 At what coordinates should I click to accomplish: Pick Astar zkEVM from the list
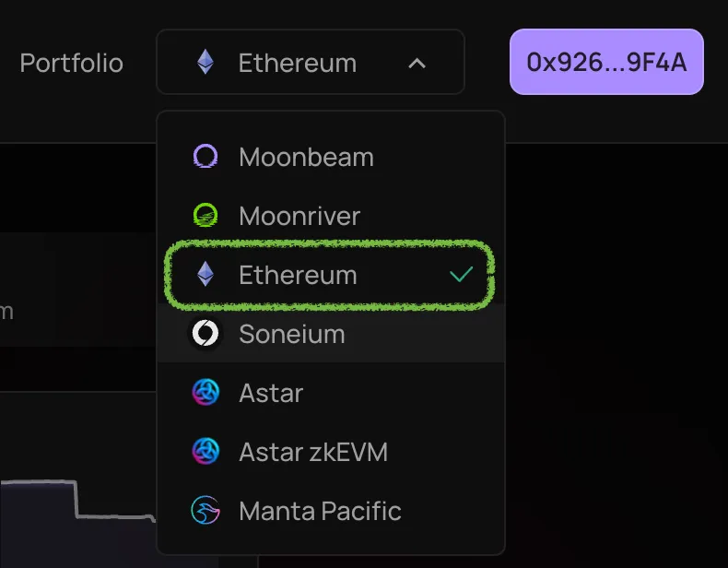click(331, 452)
